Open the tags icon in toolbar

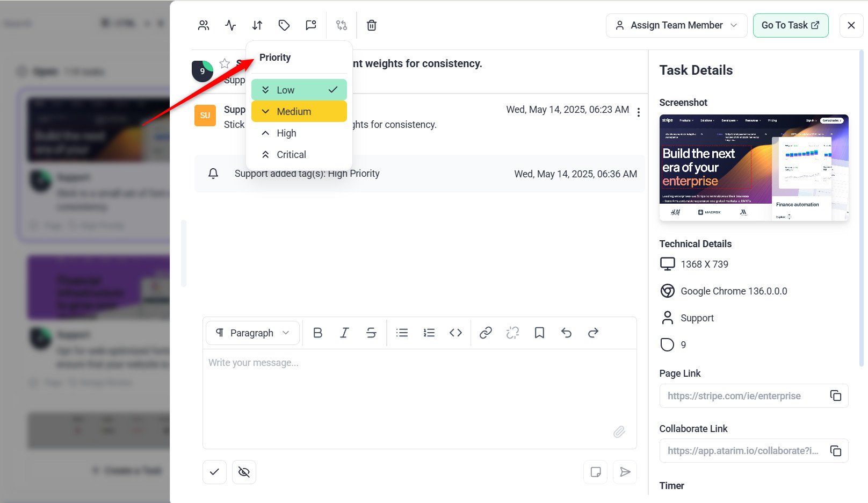(x=284, y=25)
